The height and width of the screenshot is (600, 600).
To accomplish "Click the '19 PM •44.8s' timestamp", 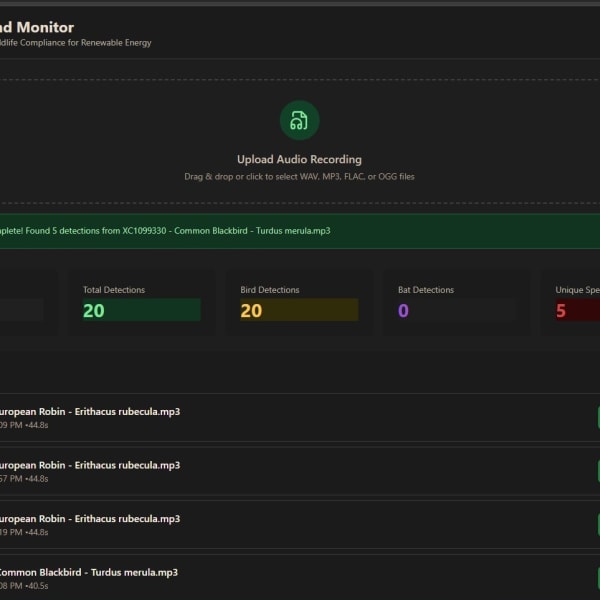I will [x=24, y=532].
